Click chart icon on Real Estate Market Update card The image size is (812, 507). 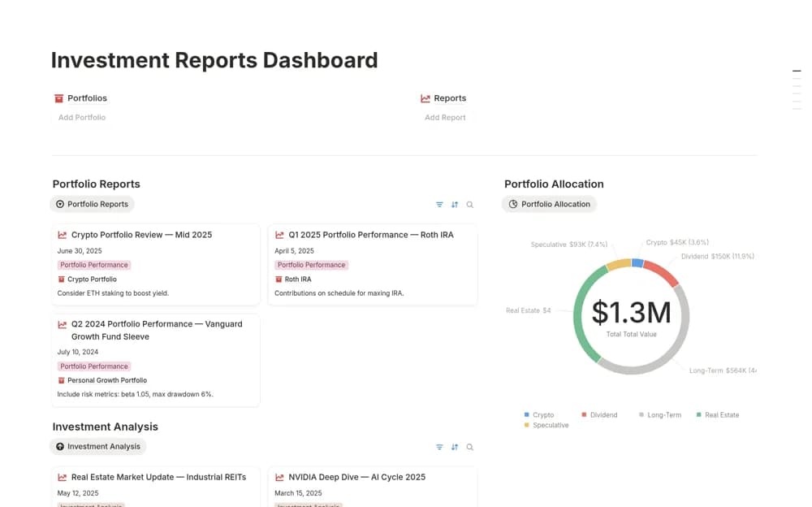click(x=63, y=478)
